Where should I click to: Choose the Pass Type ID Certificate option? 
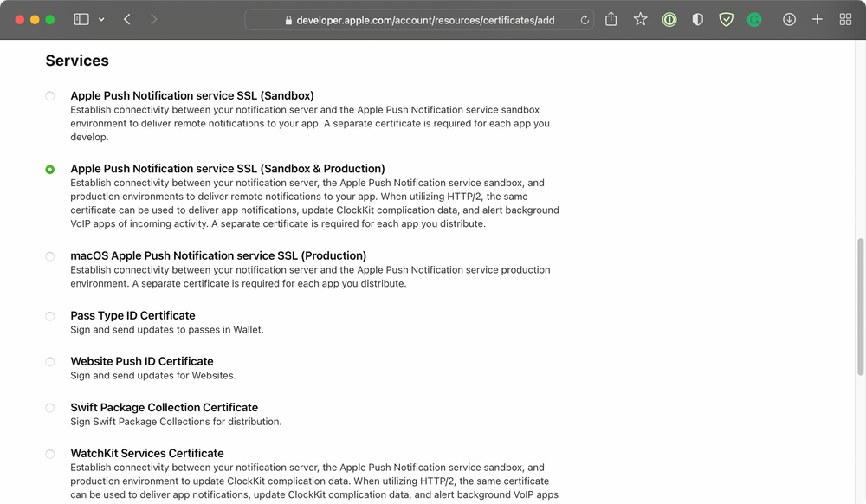[50, 316]
